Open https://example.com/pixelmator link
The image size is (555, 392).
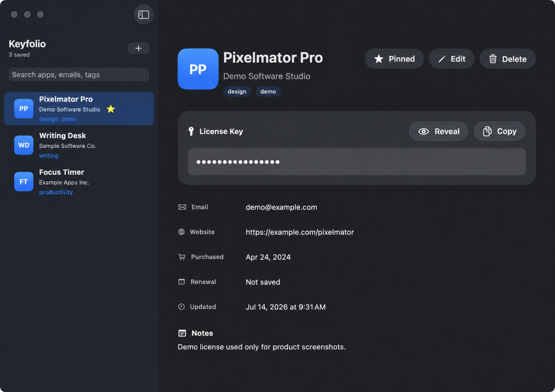(300, 232)
